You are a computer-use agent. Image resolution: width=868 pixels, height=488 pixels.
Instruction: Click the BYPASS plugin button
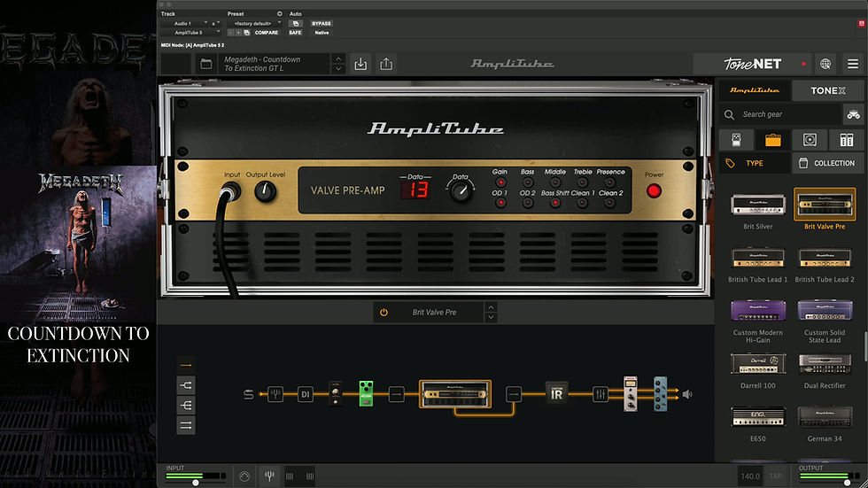tap(321, 24)
